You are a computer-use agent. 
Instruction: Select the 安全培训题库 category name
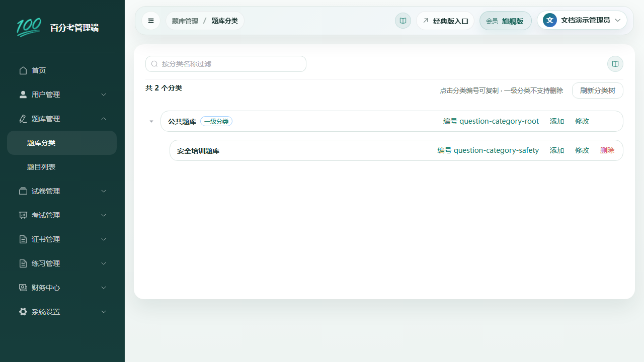[x=198, y=151]
